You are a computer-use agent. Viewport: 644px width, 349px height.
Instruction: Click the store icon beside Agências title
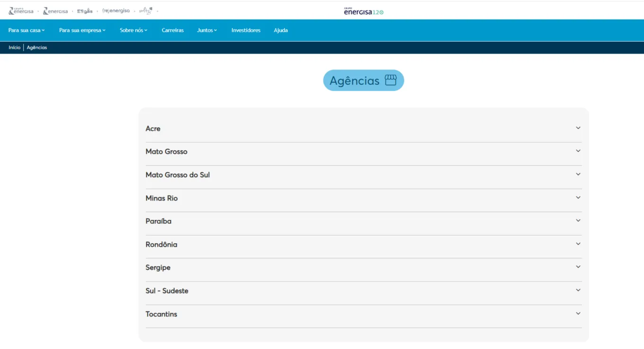pyautogui.click(x=391, y=80)
